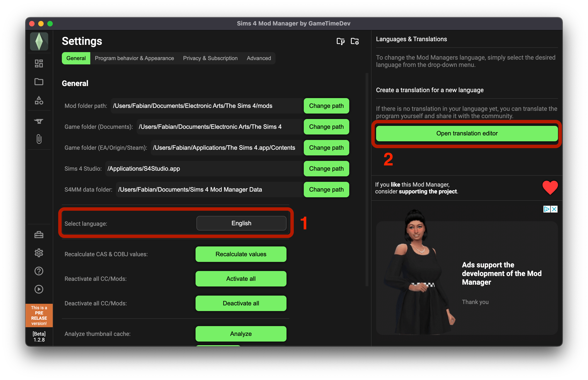Open the help question mark icon
Image resolution: width=588 pixels, height=380 pixels.
39,271
